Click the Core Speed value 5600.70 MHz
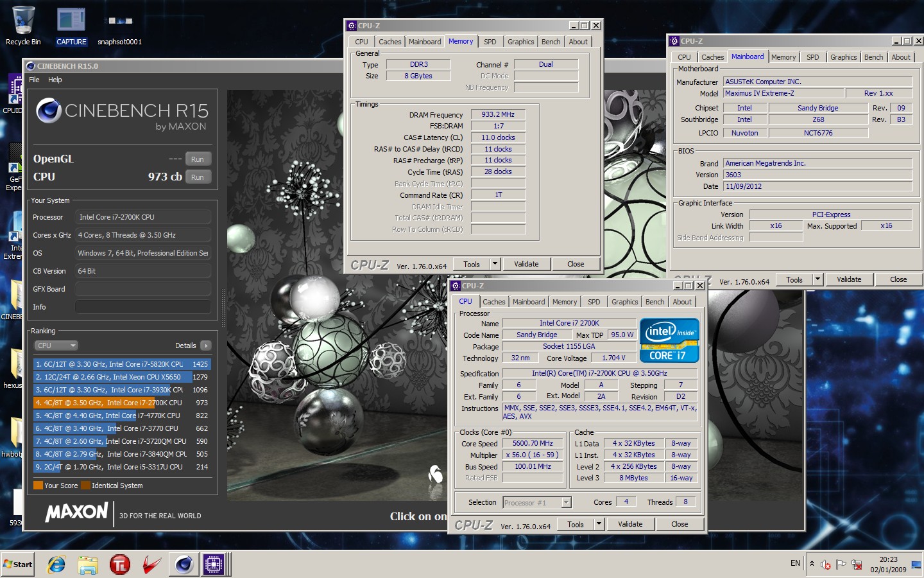This screenshot has height=578, width=924. click(x=533, y=443)
